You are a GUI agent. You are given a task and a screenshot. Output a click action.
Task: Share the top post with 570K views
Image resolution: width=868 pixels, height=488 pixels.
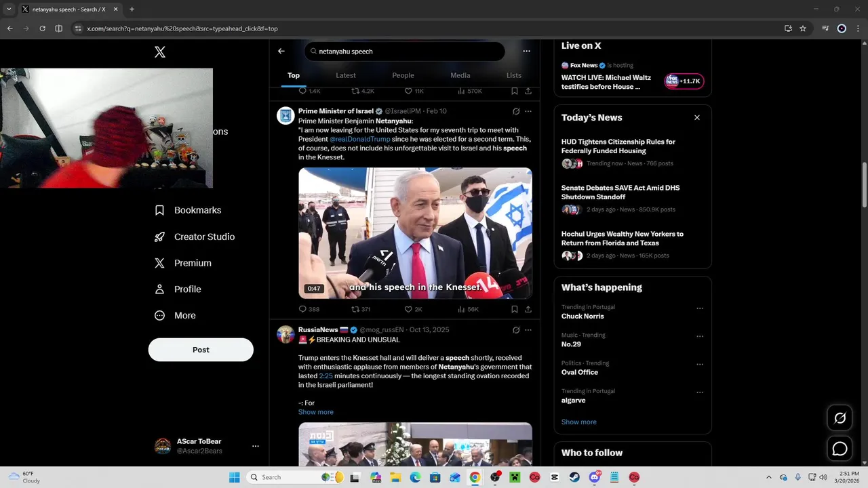point(528,91)
